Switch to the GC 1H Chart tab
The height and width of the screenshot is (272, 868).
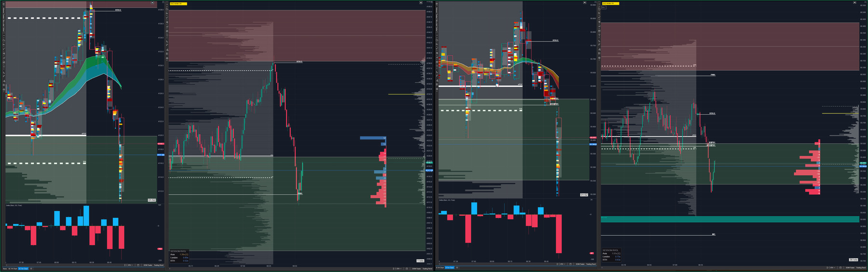click(x=13, y=269)
